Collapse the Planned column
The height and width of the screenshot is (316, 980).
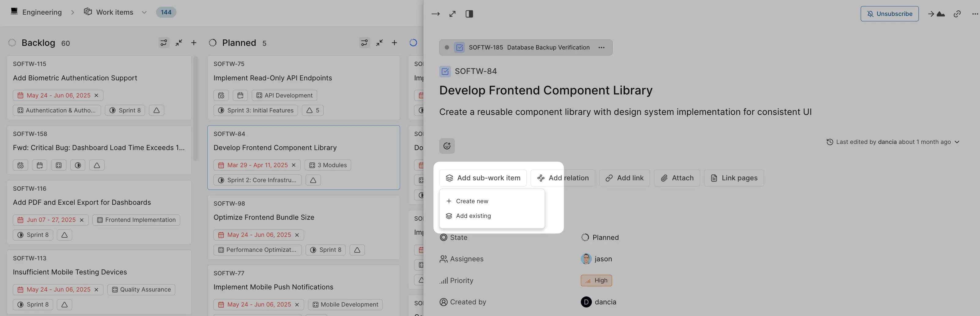(x=379, y=43)
